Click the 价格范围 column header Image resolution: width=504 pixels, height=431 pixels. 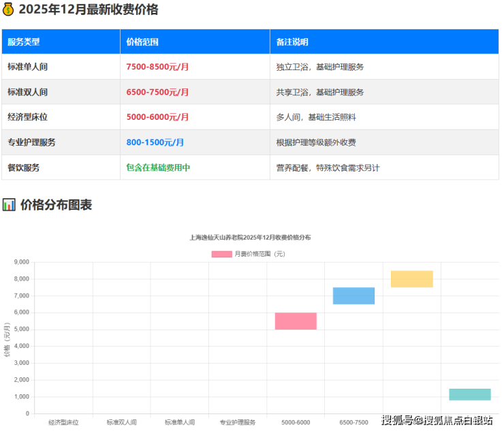pos(142,42)
